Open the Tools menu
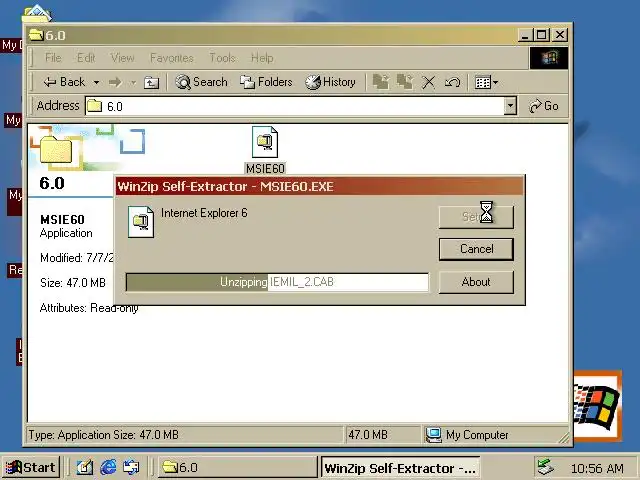The width and height of the screenshot is (640, 480). 222,58
